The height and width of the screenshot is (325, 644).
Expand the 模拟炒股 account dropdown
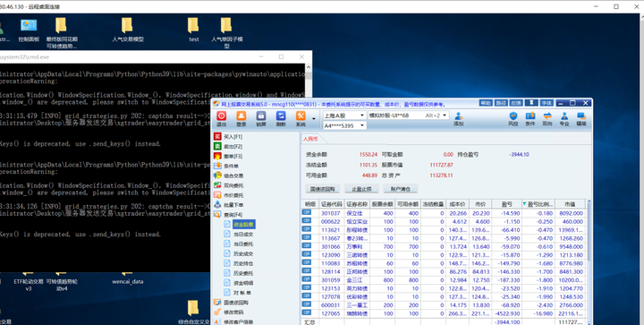point(408,115)
